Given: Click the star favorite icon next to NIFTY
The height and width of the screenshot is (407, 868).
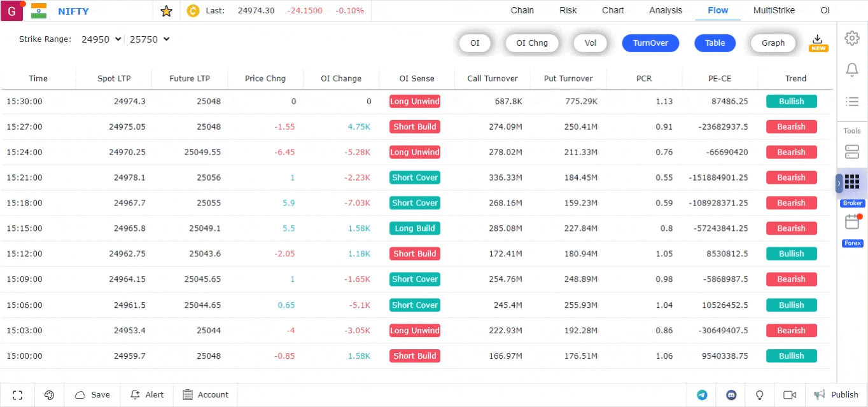Looking at the screenshot, I should coord(166,11).
